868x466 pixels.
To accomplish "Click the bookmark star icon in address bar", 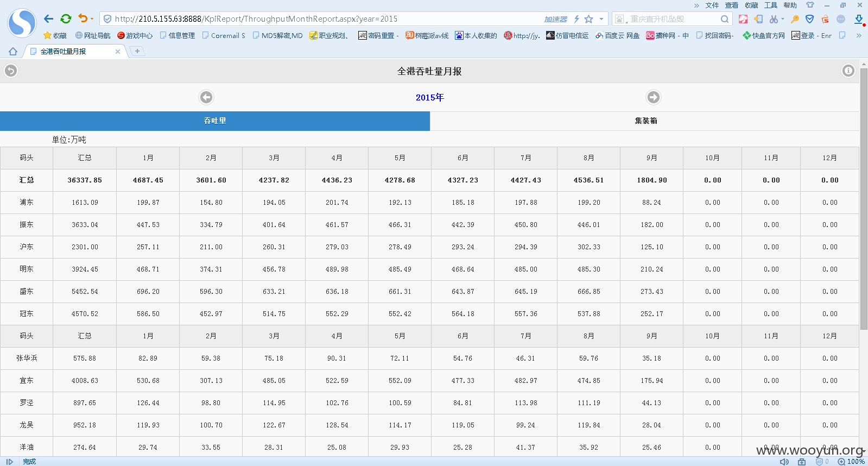I will click(x=589, y=19).
